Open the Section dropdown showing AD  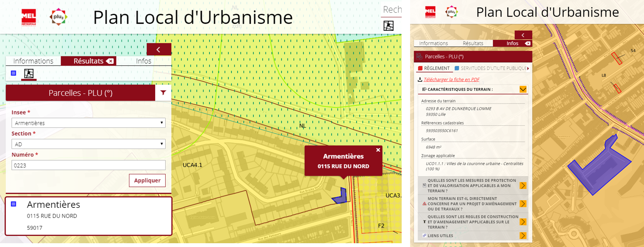88,144
